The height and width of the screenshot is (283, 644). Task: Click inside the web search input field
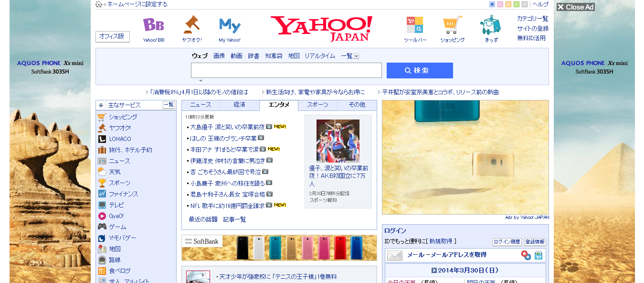click(x=286, y=70)
